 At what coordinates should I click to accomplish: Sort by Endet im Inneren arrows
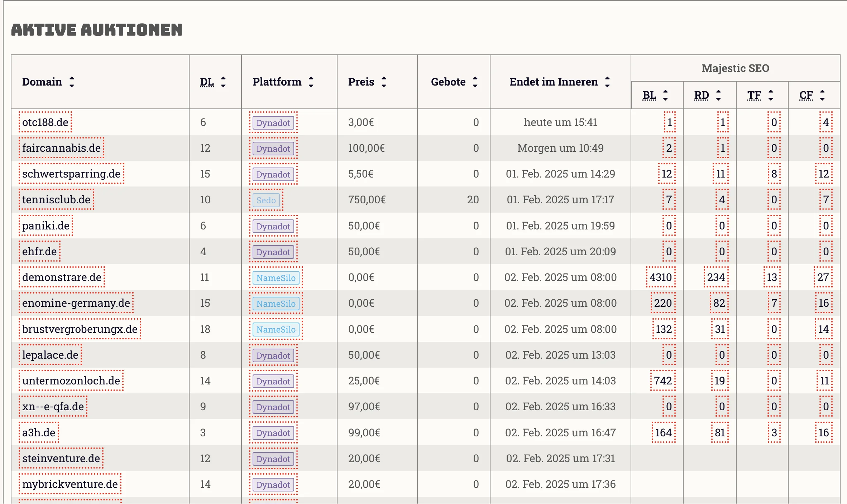(x=607, y=82)
